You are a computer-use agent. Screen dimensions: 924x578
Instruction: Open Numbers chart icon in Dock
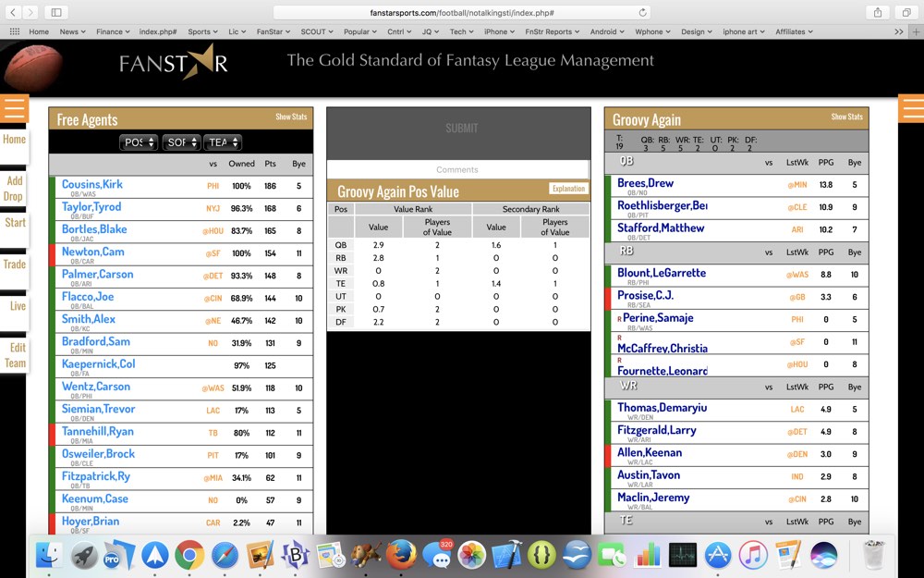(648, 555)
